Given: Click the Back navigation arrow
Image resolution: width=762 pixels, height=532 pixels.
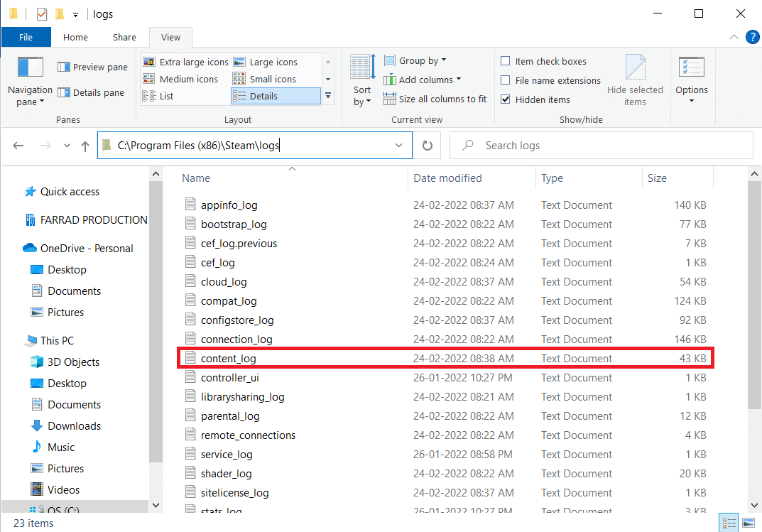Looking at the screenshot, I should pyautogui.click(x=18, y=146).
